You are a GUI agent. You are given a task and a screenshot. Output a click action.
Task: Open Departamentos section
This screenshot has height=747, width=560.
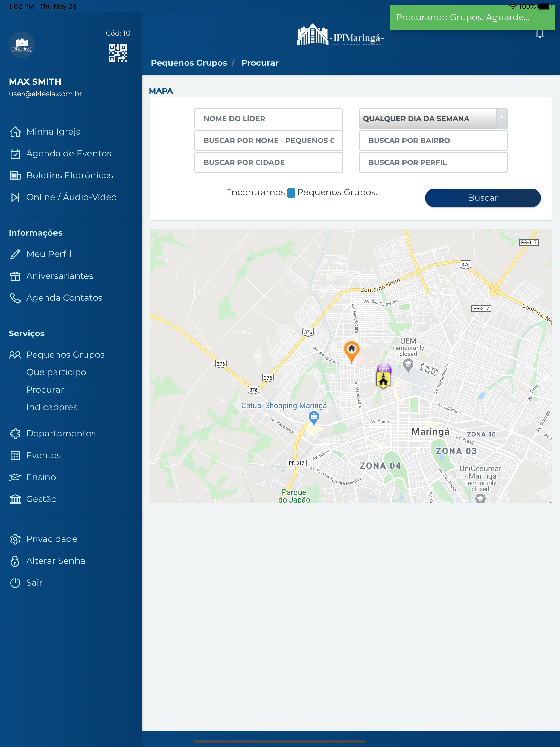(61, 434)
